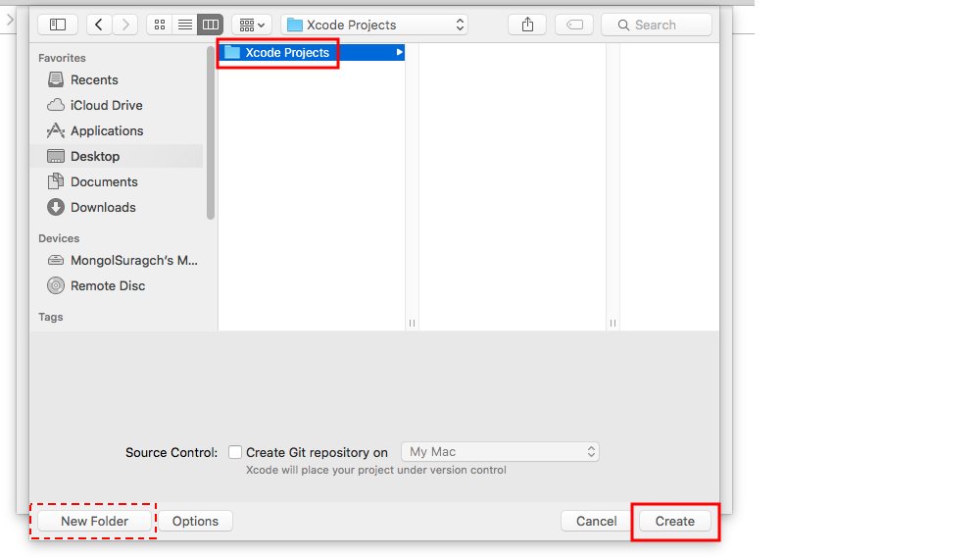
Task: Click the Tags section header
Action: point(51,317)
